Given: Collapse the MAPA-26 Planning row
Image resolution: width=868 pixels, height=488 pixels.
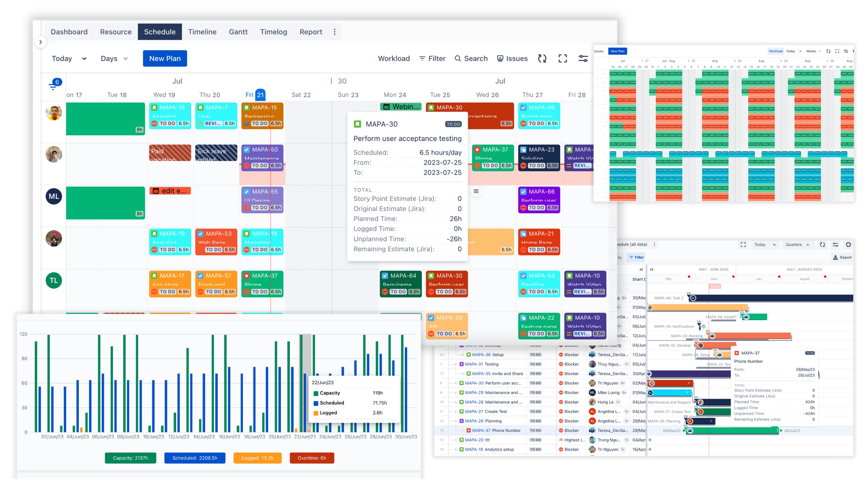Looking at the screenshot, I should coord(455,421).
